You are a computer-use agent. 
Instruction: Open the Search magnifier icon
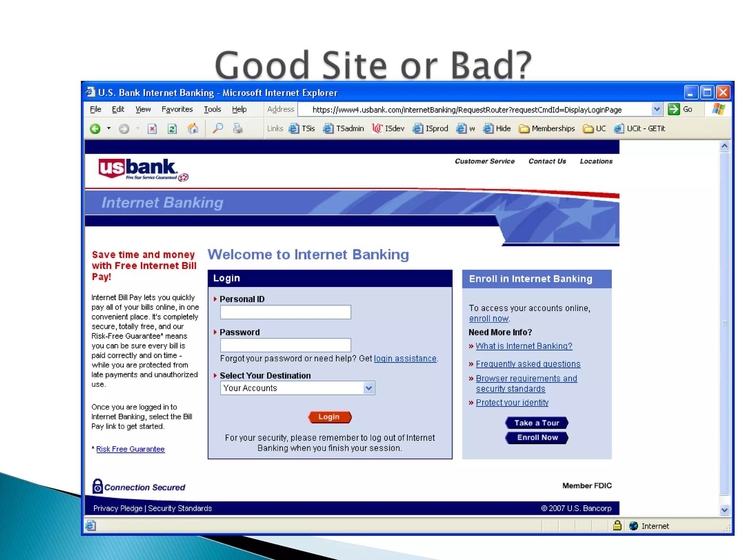click(218, 128)
